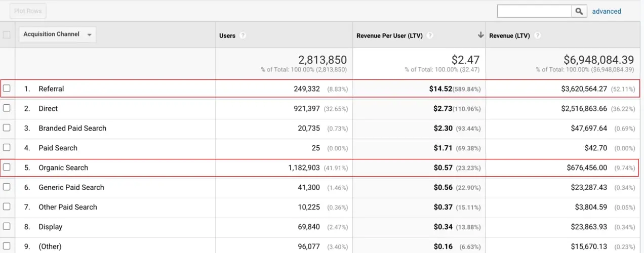Open the Organic Search channel
Screen dimensions: 644x253
point(63,167)
